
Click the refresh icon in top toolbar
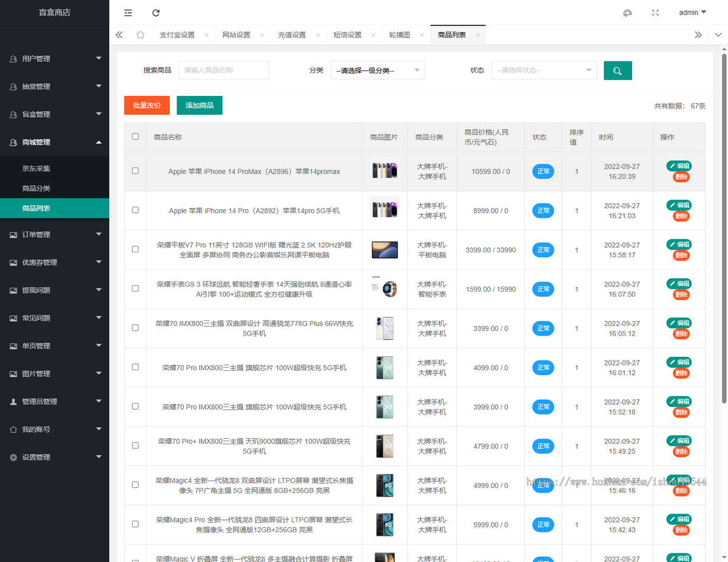pos(156,13)
